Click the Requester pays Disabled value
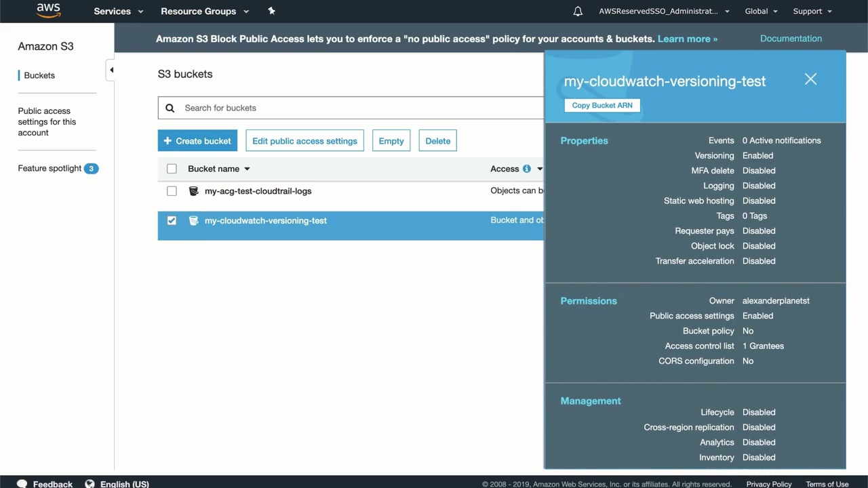This screenshot has height=488, width=868. click(x=759, y=231)
